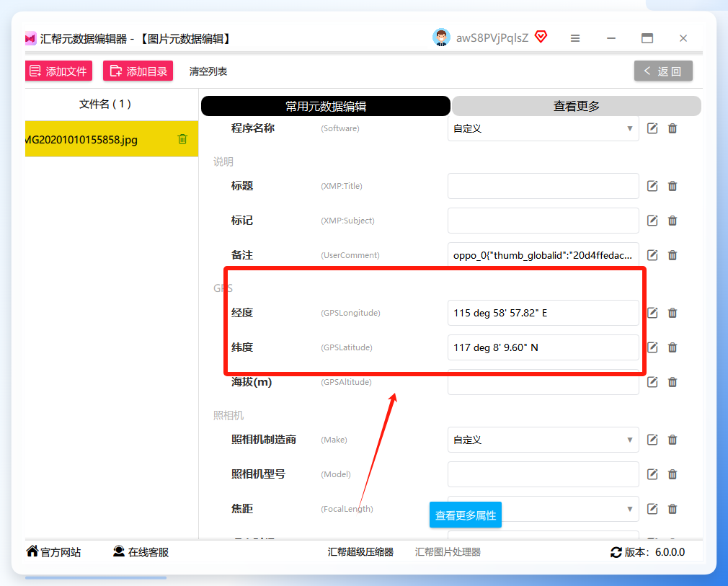Click edit icon for Software row

pos(652,128)
